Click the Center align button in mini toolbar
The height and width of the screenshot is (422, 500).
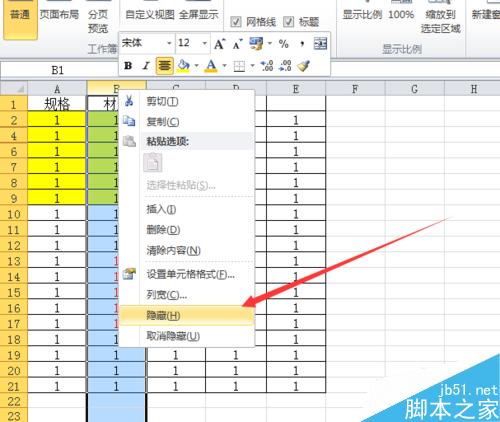[x=164, y=66]
